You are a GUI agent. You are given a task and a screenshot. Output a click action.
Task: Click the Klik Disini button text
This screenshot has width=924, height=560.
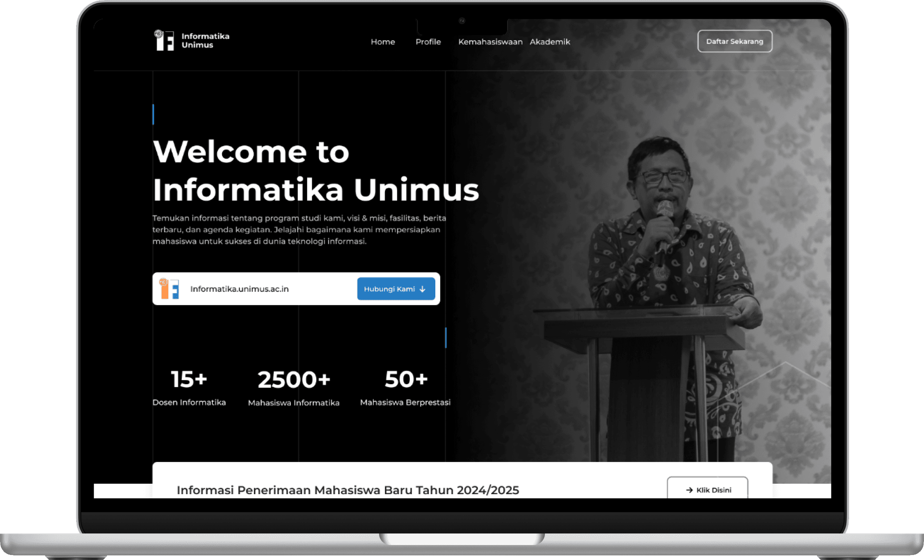714,490
